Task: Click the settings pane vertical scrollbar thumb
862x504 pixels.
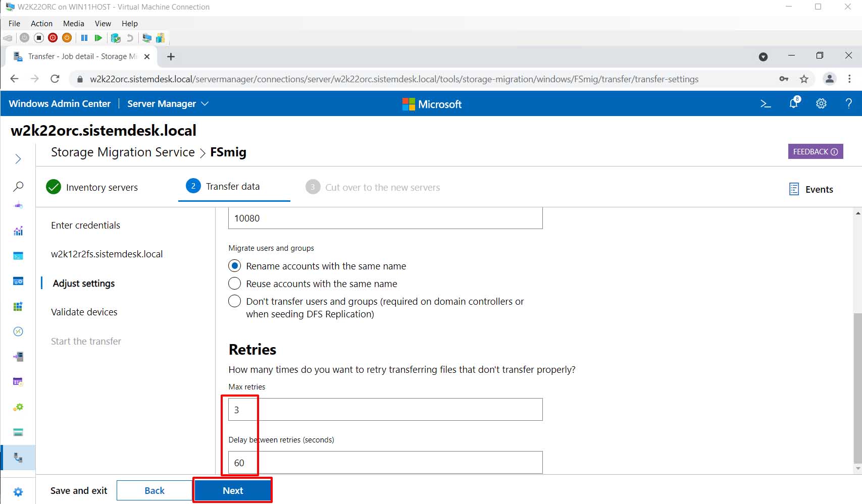Action: pos(857,388)
